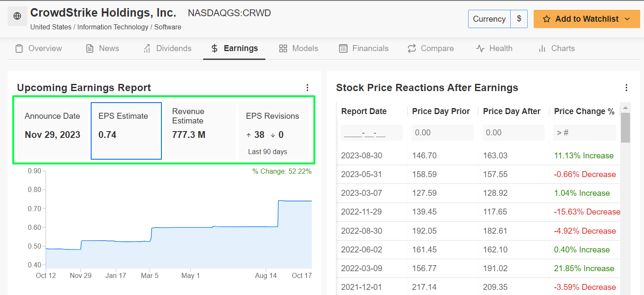
Task: Click report date 2022-06-02
Action: (x=362, y=250)
